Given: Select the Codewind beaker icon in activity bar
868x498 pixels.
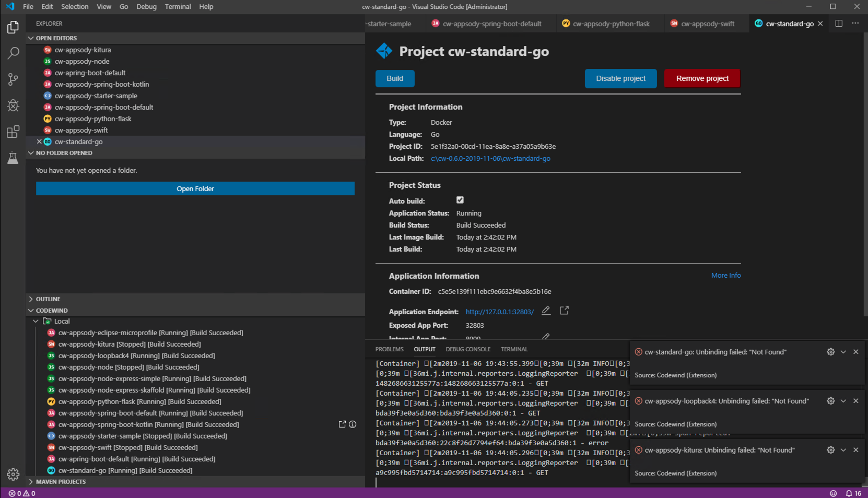Looking at the screenshot, I should click(x=13, y=158).
